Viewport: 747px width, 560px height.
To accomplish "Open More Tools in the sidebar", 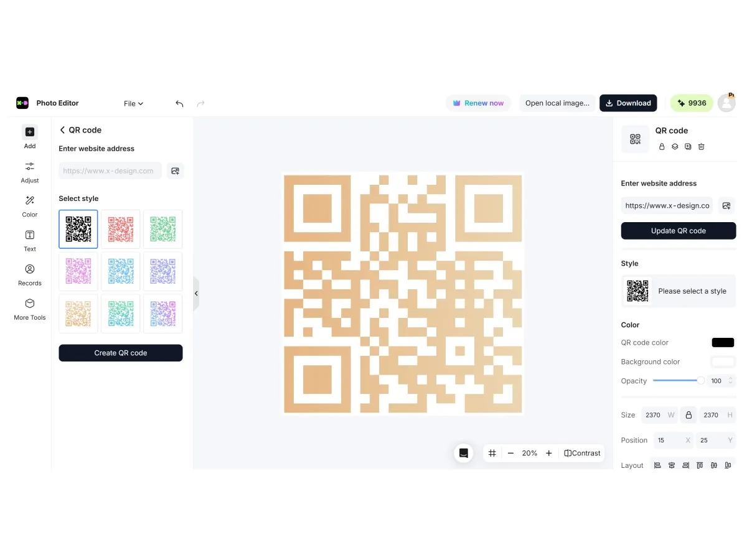I will pos(29,309).
